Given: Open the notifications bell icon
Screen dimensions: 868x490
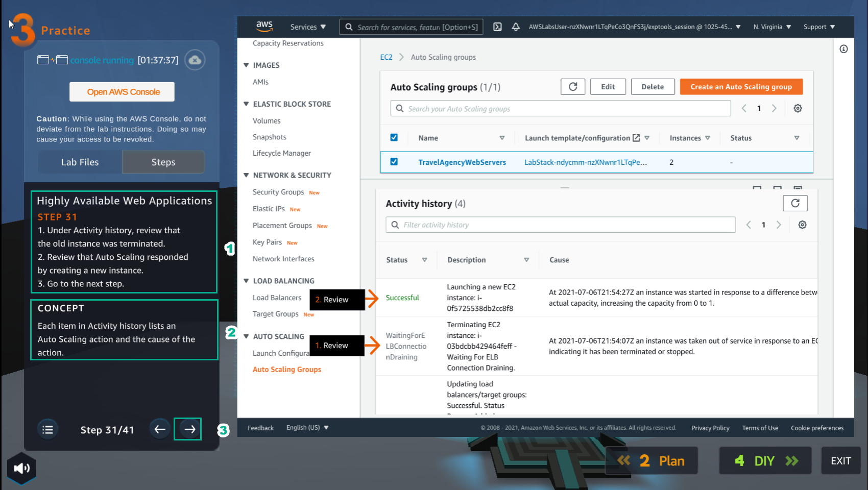Looking at the screenshot, I should [x=516, y=27].
